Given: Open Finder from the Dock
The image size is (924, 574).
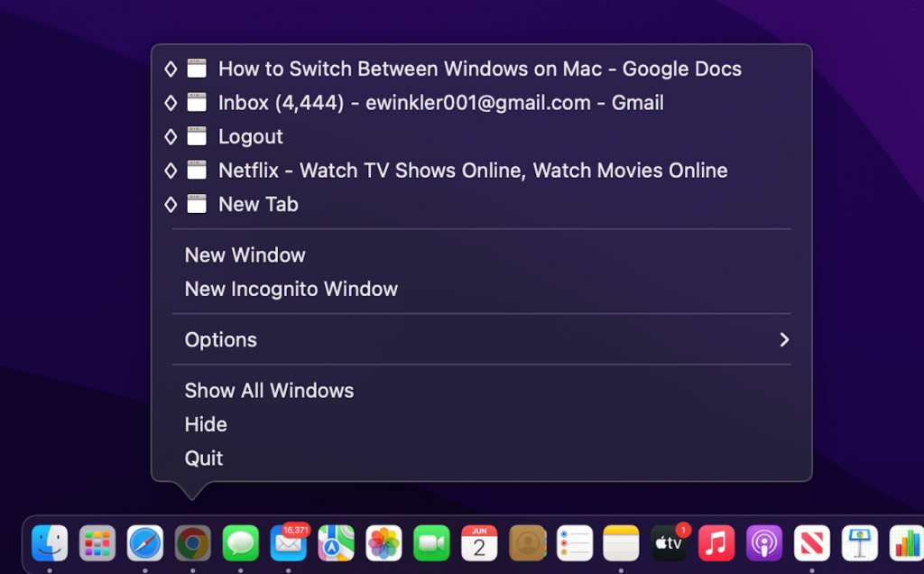Looking at the screenshot, I should 50,542.
